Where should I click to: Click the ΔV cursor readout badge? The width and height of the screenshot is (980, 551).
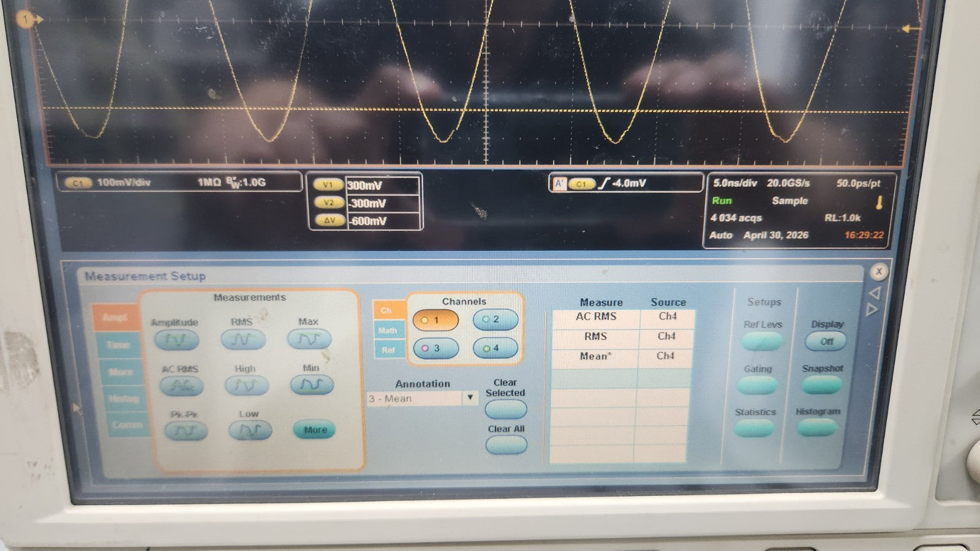coord(331,220)
